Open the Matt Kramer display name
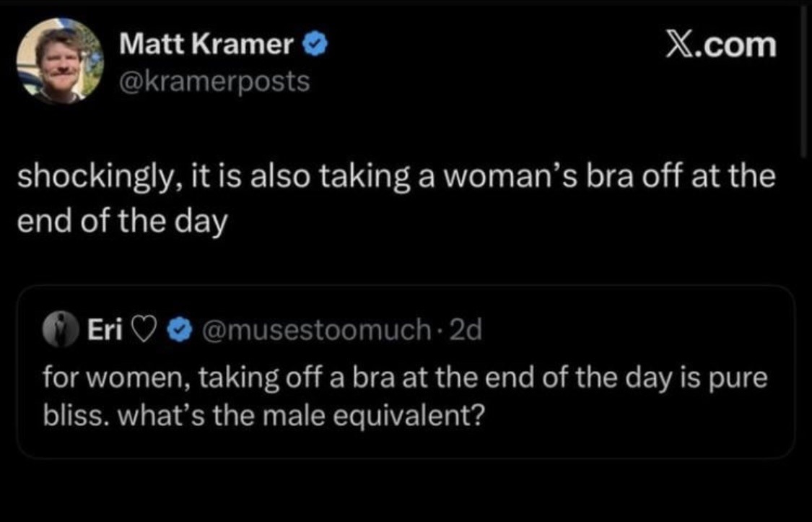812x522 pixels. point(209,45)
